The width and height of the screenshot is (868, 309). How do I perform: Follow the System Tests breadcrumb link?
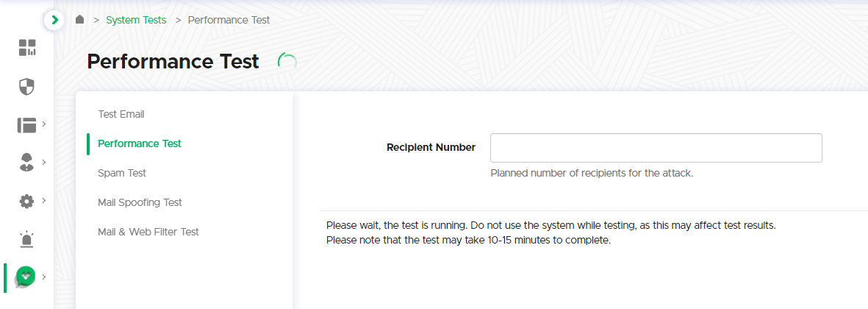tap(136, 20)
